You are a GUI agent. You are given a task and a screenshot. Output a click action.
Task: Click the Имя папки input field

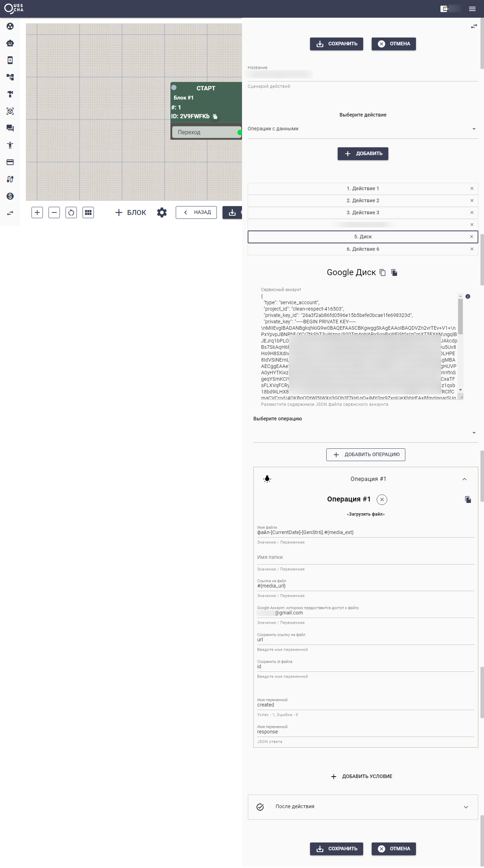(365, 557)
